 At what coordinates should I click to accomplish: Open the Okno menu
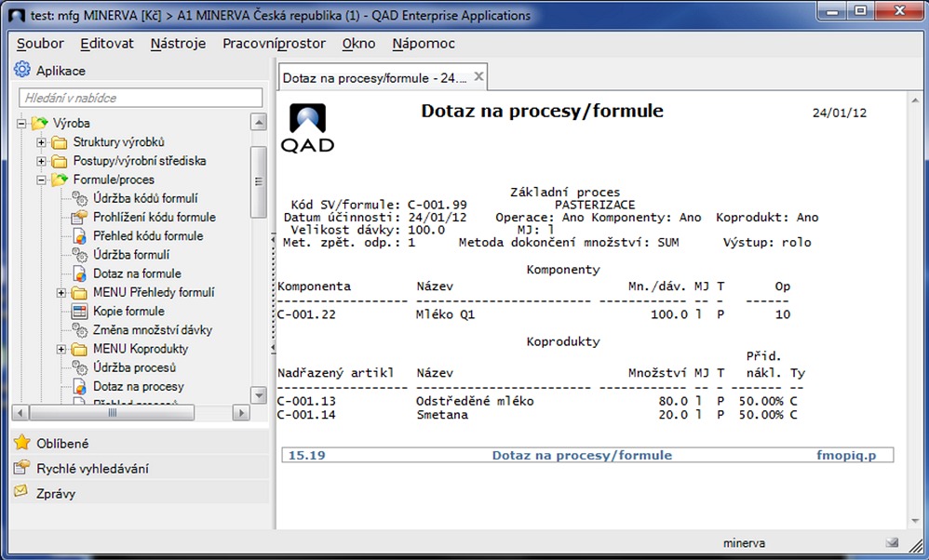click(358, 44)
